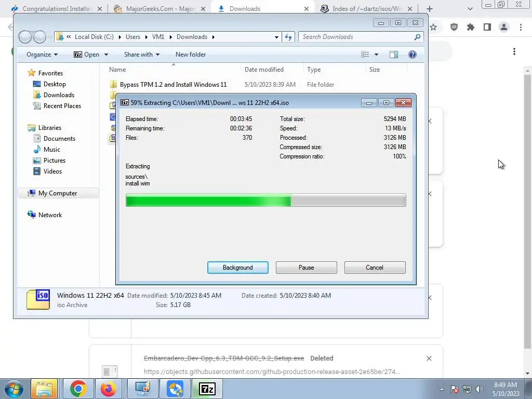Select Network in navigation pane
The image size is (532, 399).
(50, 215)
